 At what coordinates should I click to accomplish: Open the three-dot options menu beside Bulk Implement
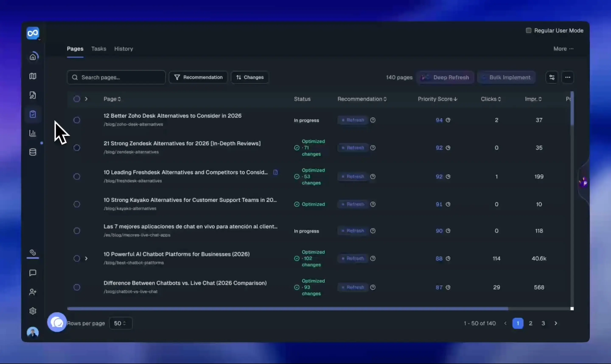click(568, 77)
